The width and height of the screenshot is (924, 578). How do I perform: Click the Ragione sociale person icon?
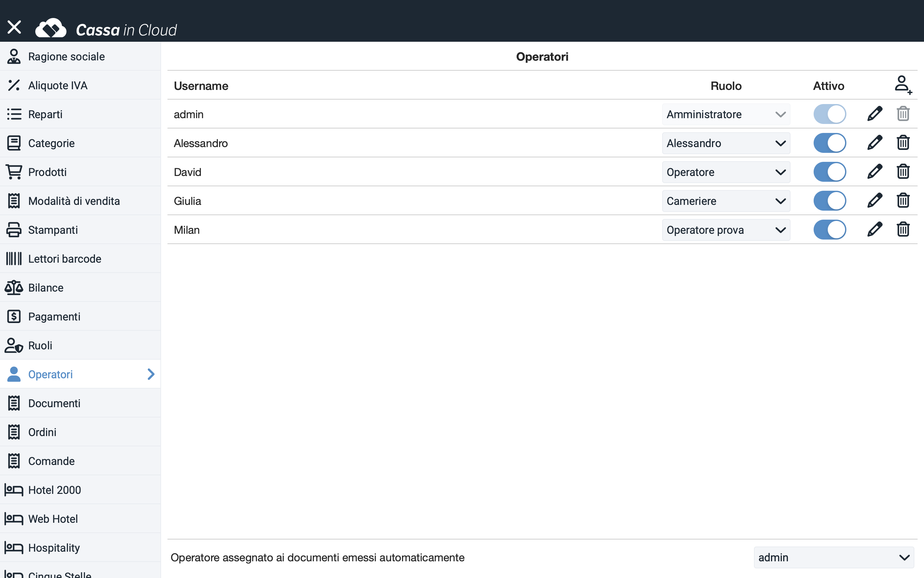point(14,56)
